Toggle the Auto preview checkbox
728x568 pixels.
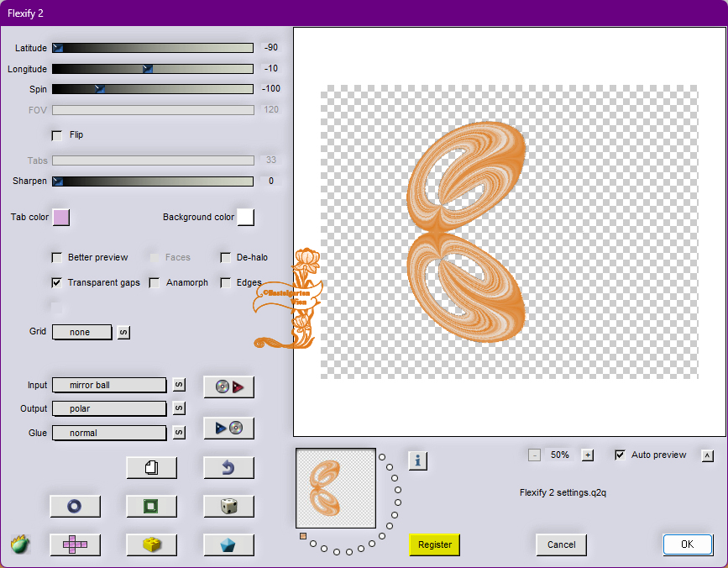[621, 455]
